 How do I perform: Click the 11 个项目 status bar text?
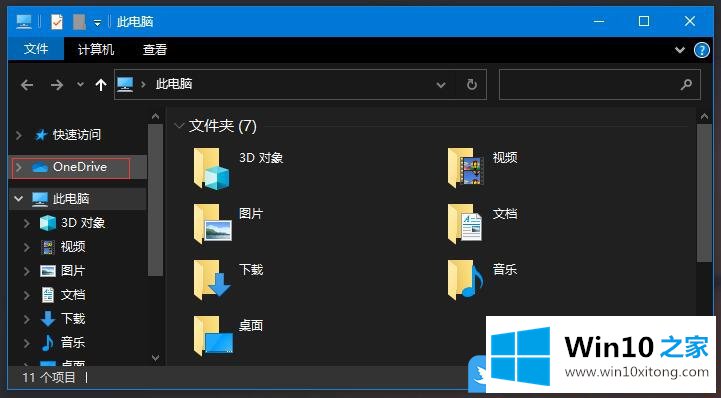[49, 378]
